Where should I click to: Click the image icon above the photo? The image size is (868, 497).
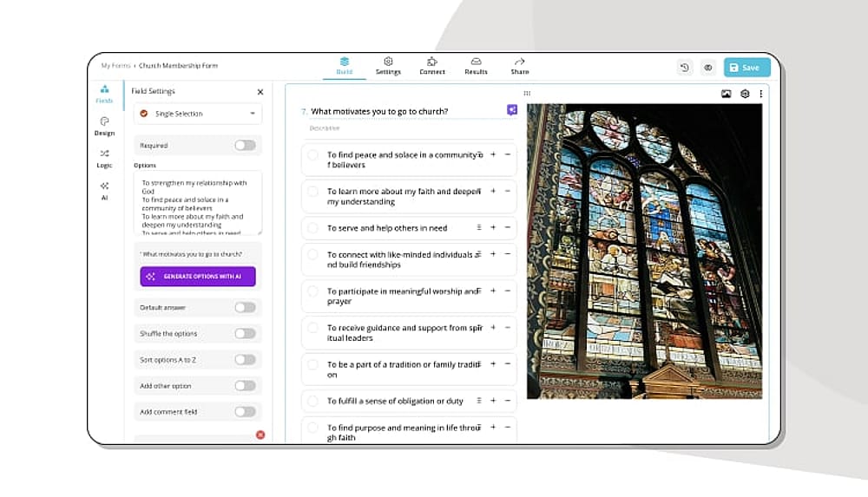[727, 94]
